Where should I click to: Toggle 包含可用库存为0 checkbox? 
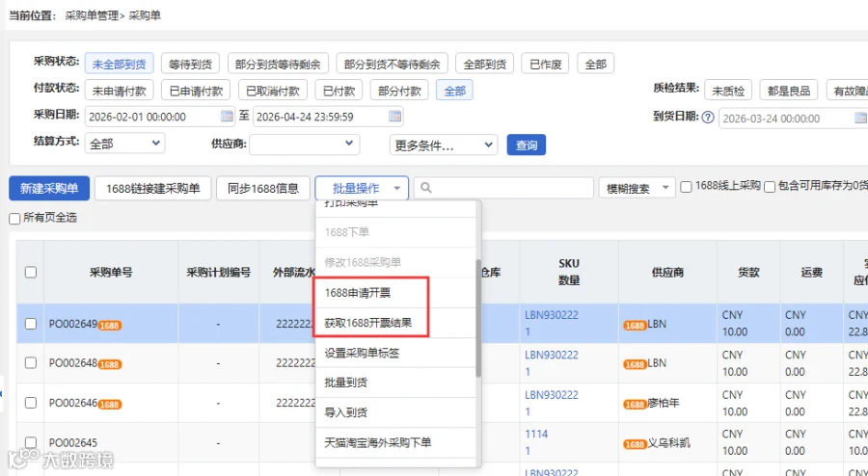click(x=770, y=187)
